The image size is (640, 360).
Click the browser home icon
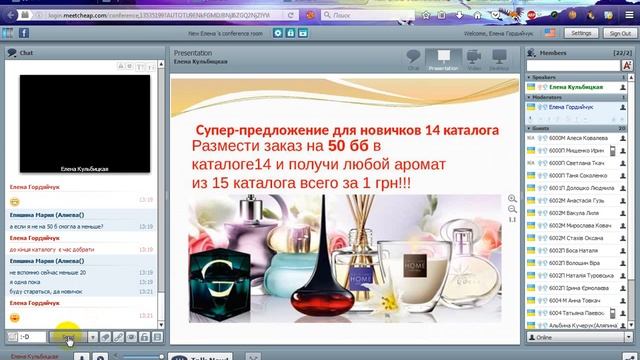pyautogui.click(x=478, y=16)
